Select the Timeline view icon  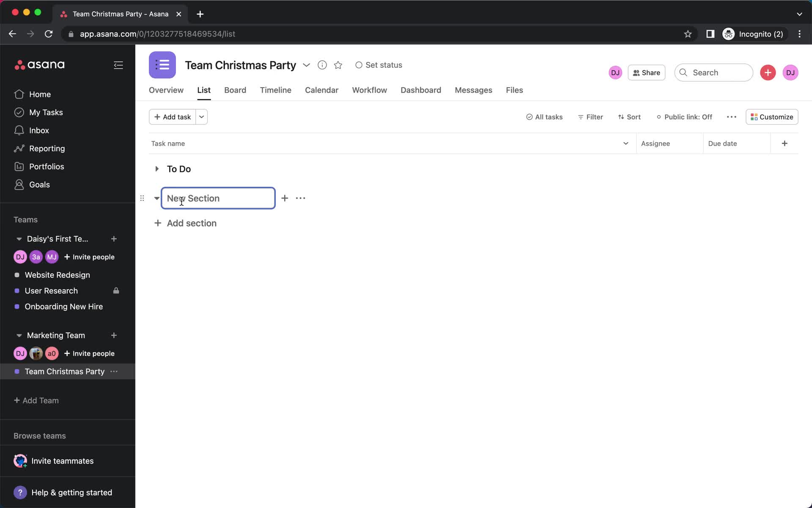point(276,91)
